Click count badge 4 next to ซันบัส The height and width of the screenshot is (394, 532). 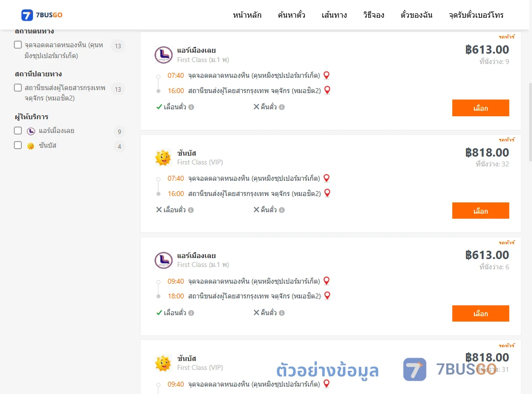pos(119,147)
